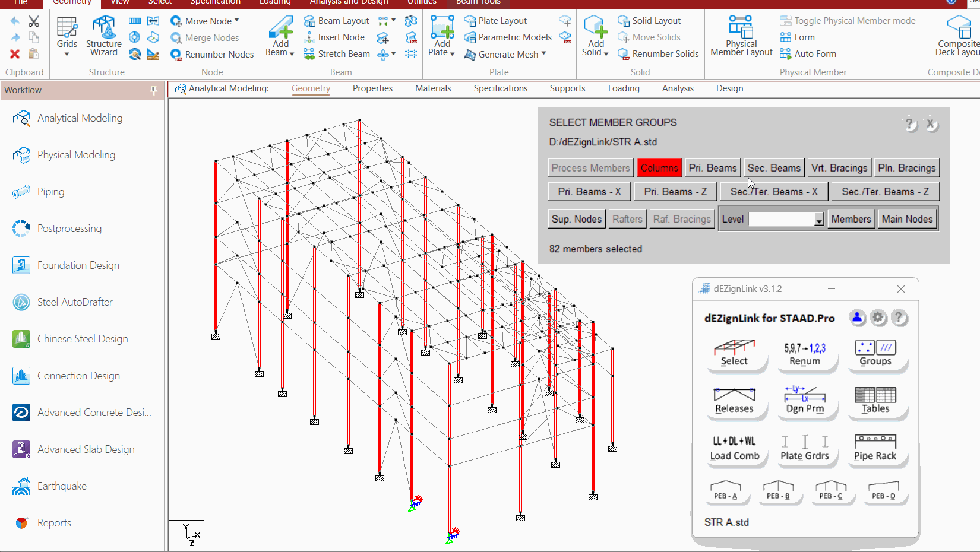Click the Sec. Beams button

click(774, 168)
